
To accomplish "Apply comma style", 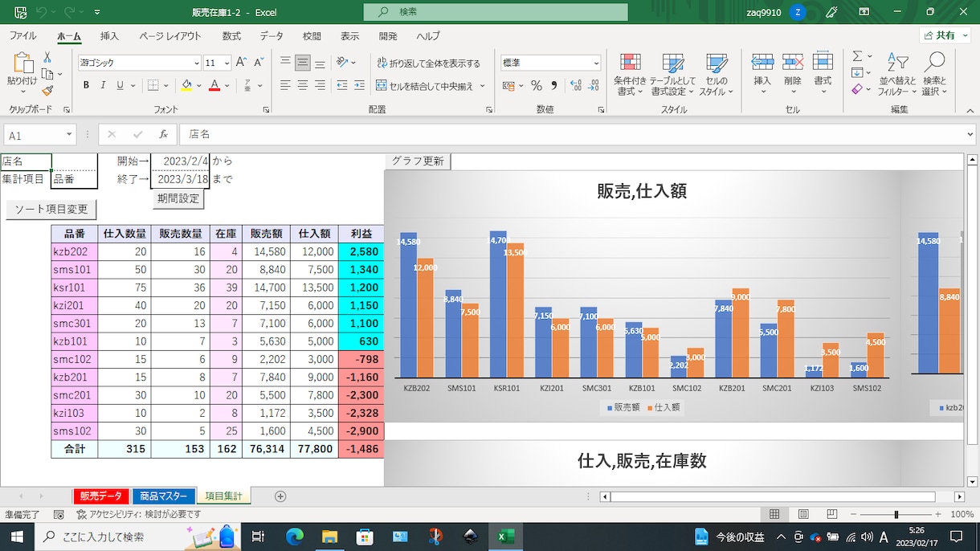I will click(554, 85).
